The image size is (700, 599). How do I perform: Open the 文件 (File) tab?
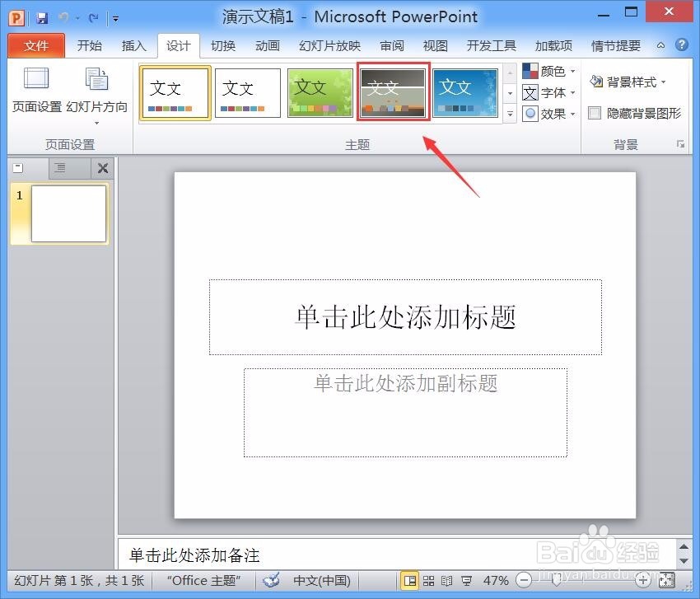point(36,45)
